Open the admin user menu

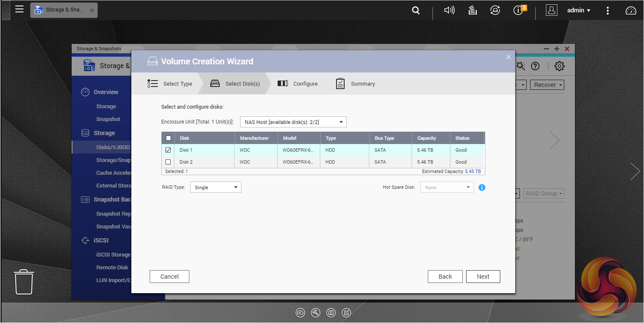[x=578, y=10]
